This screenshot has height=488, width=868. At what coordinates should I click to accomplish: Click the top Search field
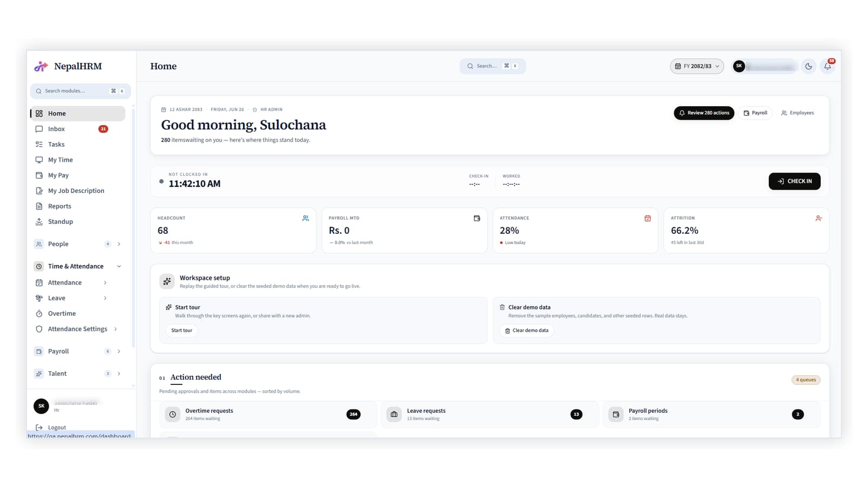click(x=493, y=66)
